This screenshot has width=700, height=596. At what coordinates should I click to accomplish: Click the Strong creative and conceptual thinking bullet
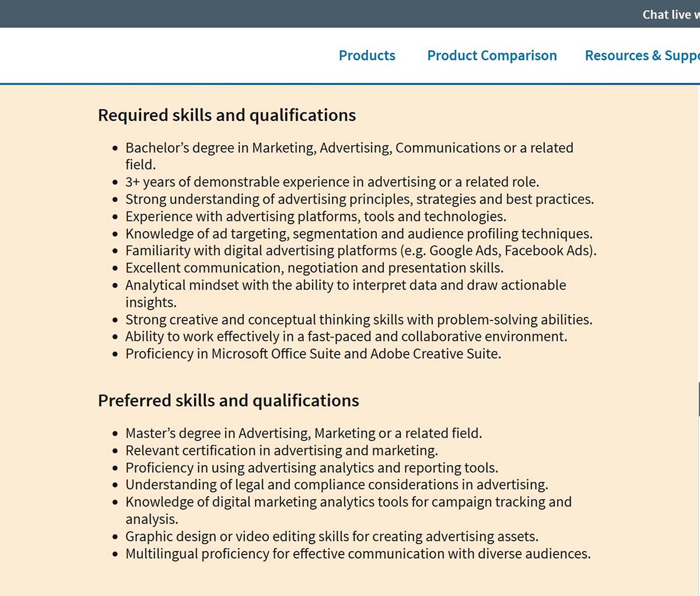point(359,320)
